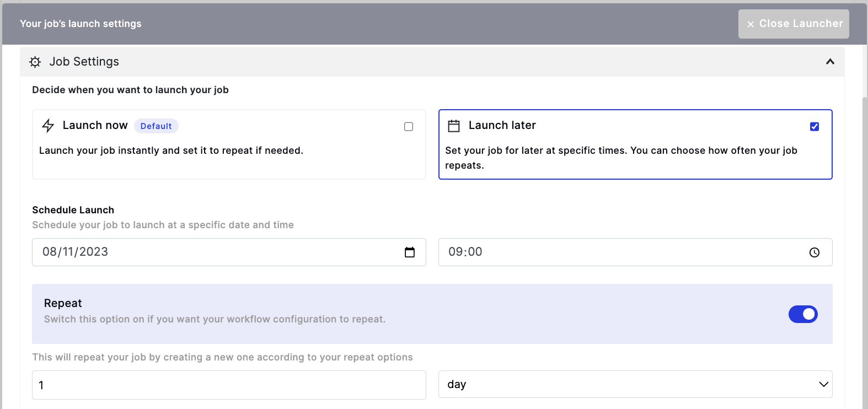868x409 pixels.
Task: Turn off the Repeat toggle switch
Action: 803,314
